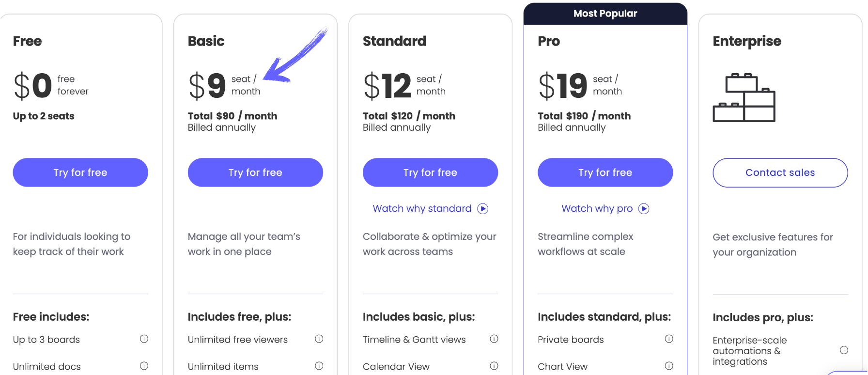
Task: Click info icon next to Unlimited docs
Action: 144,366
